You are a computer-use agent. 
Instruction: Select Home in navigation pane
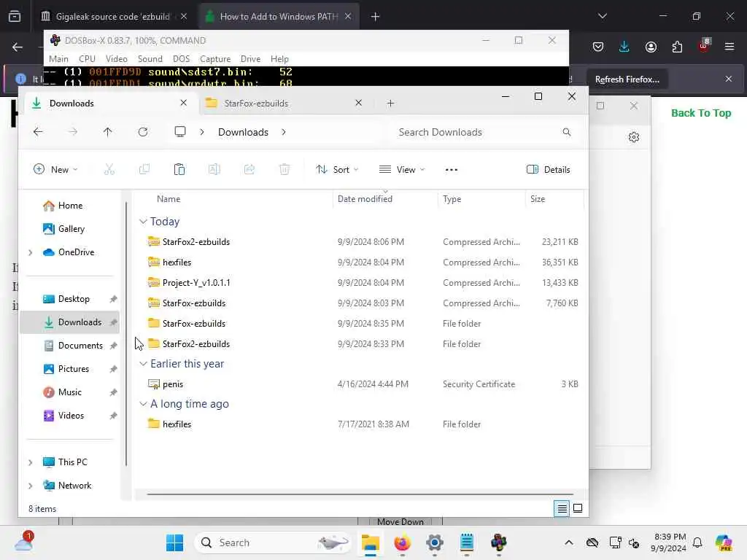click(x=70, y=206)
